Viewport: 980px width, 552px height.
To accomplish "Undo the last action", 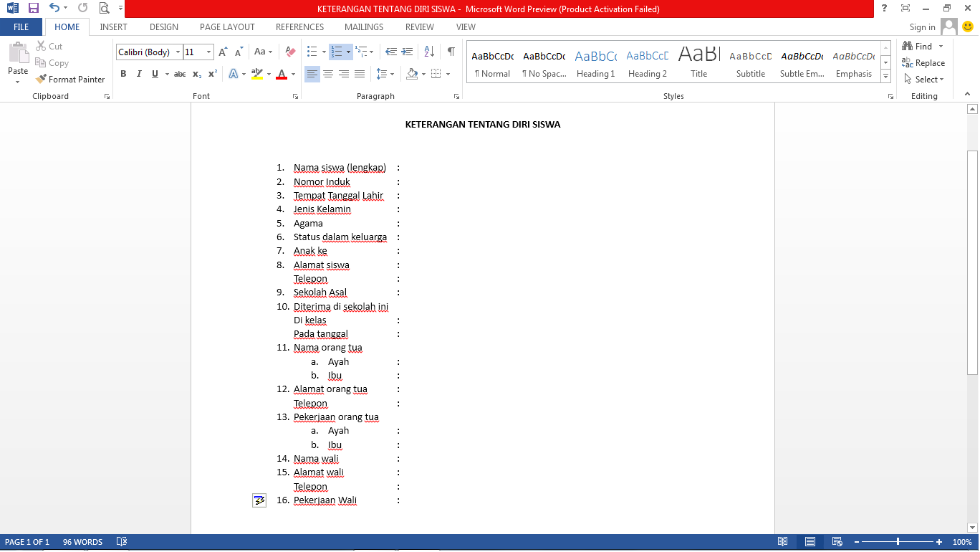I will tap(54, 9).
